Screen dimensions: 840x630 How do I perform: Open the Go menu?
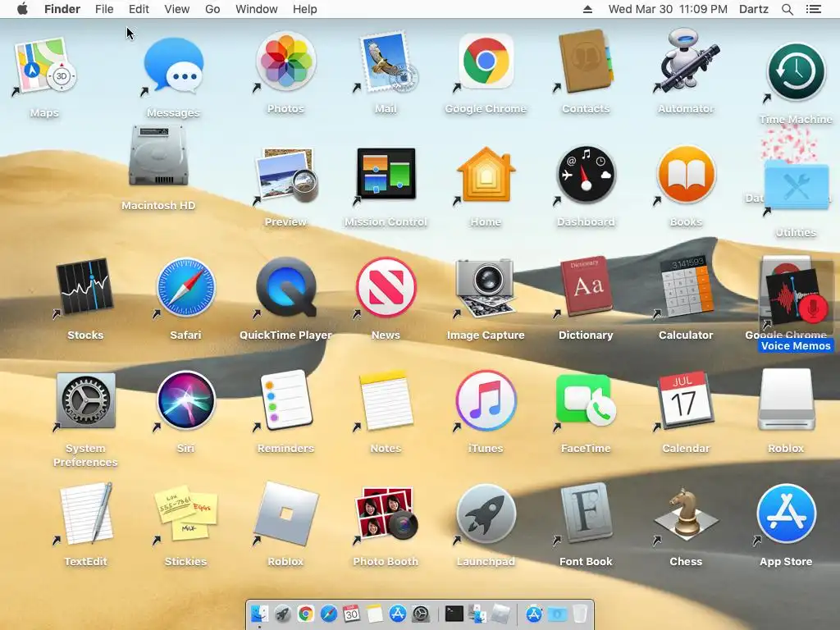point(212,9)
